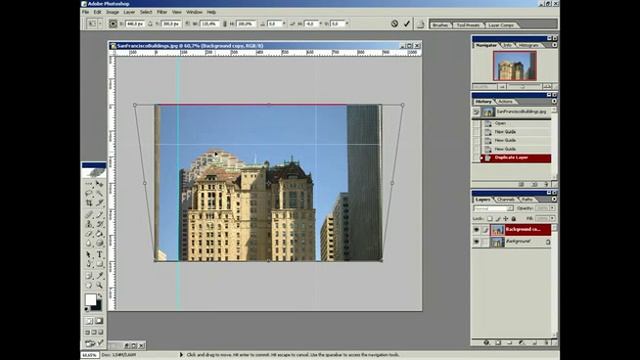Swap foreground and background colors

pyautogui.click(x=100, y=295)
